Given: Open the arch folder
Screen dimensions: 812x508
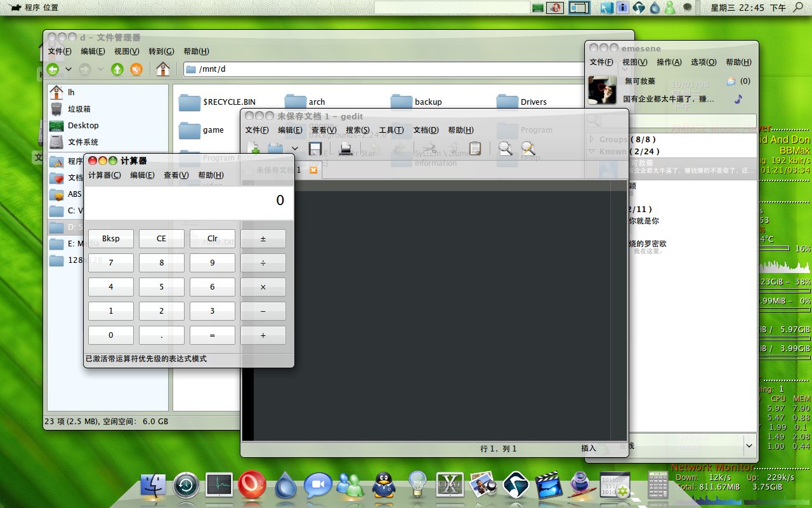Looking at the screenshot, I should pyautogui.click(x=305, y=102).
